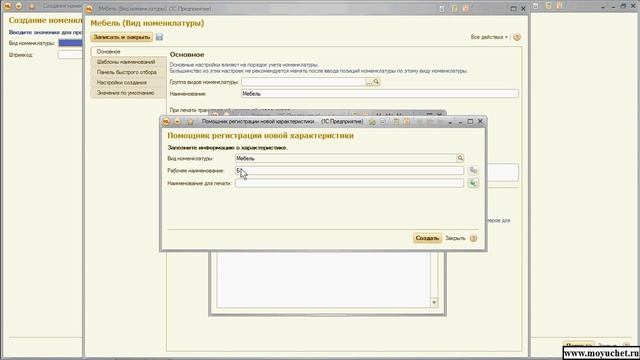The height and width of the screenshot is (360, 640).
Task: Open dropdown arrow in assistant dialog title bar
Action: (450, 122)
